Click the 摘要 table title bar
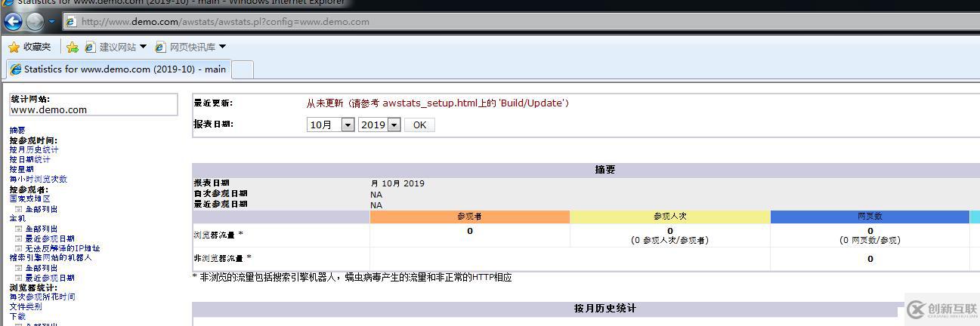Viewport: 980px width, 326px height. [586, 170]
